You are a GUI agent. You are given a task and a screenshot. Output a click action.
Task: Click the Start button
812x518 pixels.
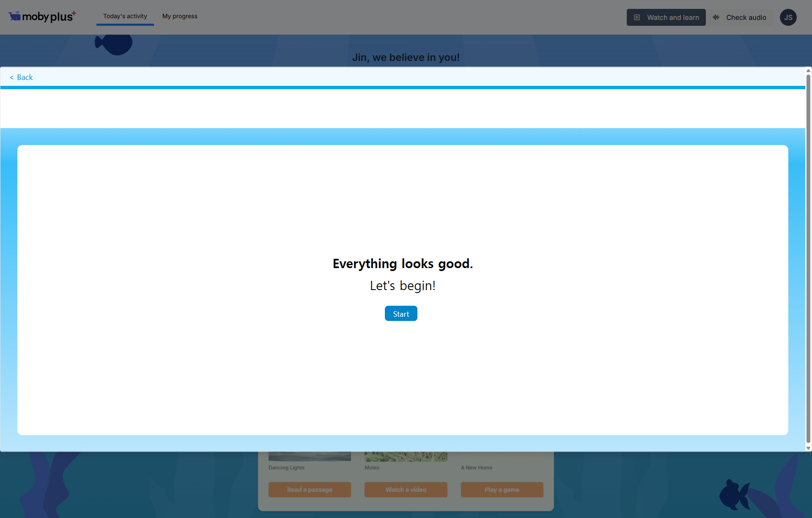pos(401,313)
